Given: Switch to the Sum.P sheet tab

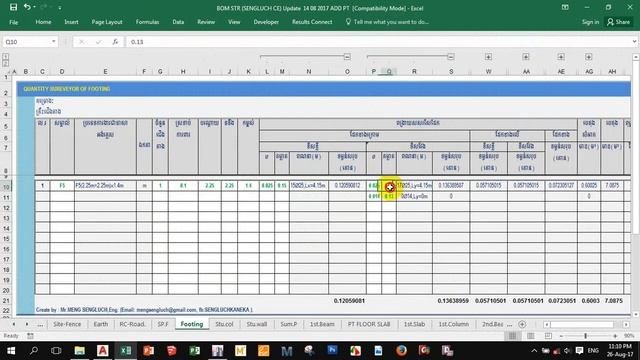Looking at the screenshot, I should [289, 324].
